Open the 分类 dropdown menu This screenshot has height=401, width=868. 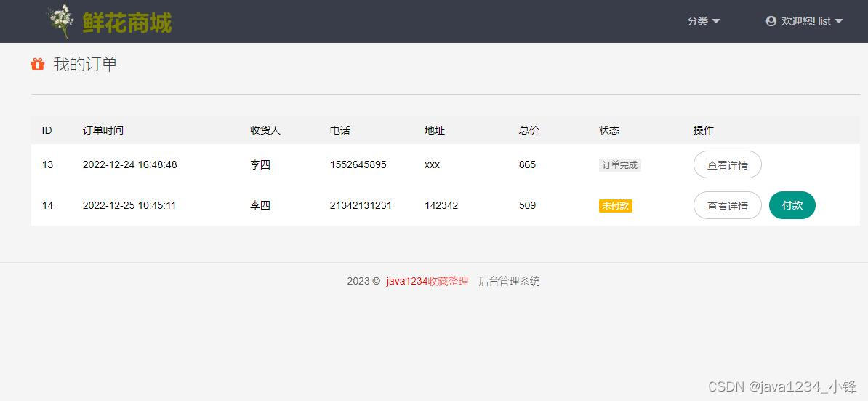704,21
